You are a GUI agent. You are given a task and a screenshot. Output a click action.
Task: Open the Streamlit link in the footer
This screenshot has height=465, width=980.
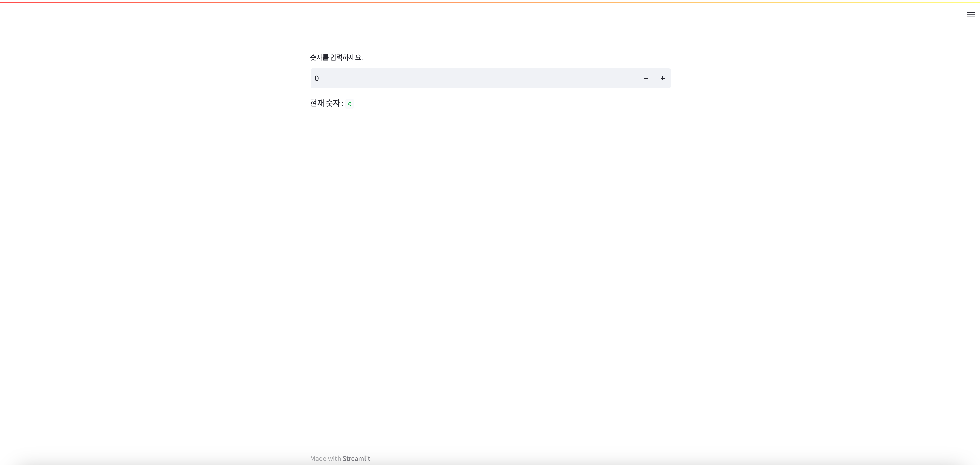pos(357,459)
